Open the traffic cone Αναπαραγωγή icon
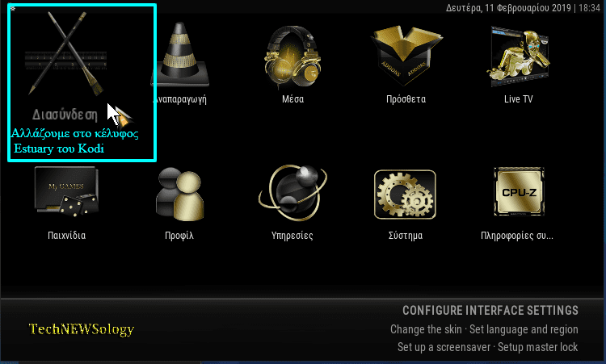 (179, 55)
